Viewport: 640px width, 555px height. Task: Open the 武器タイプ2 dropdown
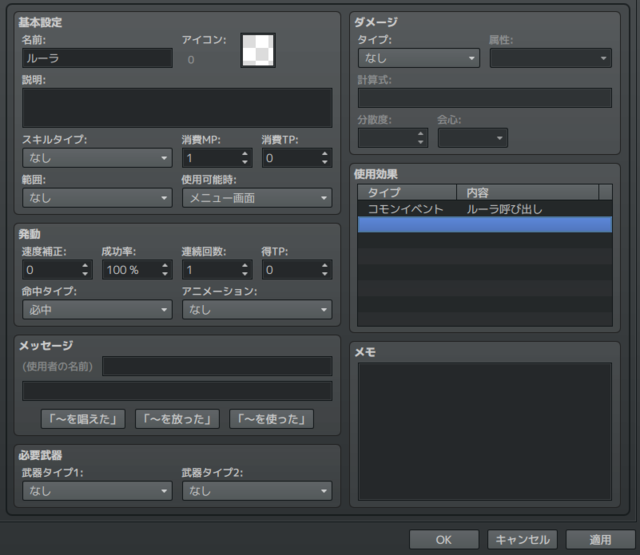[x=257, y=491]
